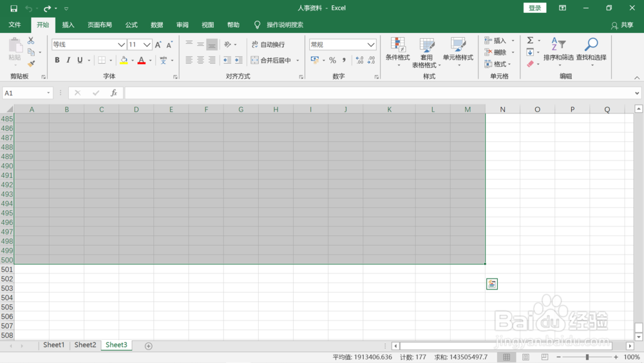Apply percent style to cells
644x363 pixels.
pos(333,61)
